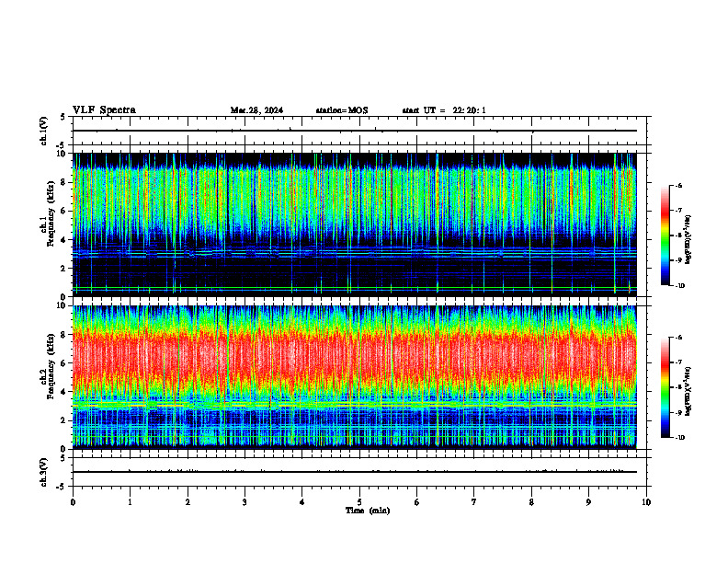Click the date 'Mar.28, 2024' label
728x563 pixels.
click(x=256, y=110)
